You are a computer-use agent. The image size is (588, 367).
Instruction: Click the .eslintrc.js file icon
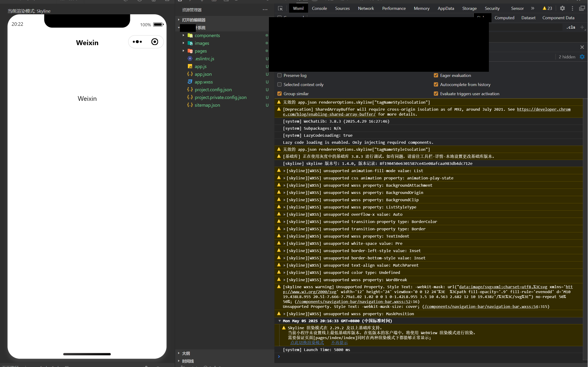(190, 58)
